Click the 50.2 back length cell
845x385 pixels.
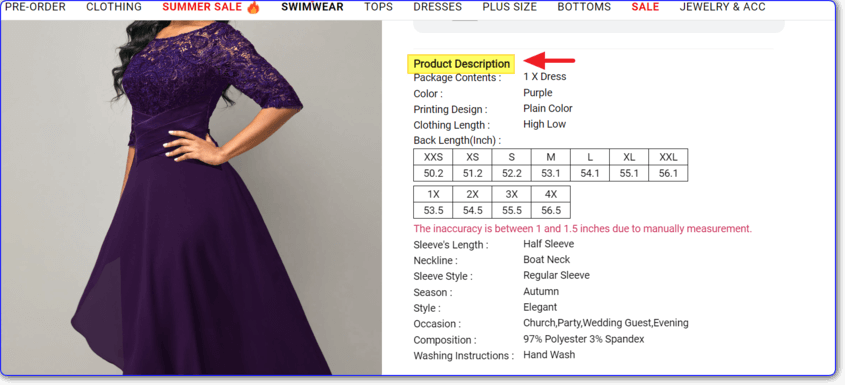coord(433,173)
